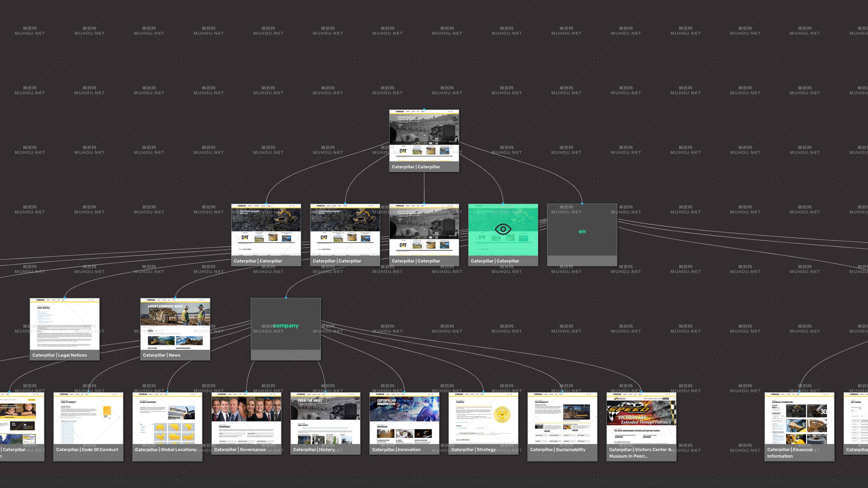Screen dimensions: 868x488
Task: Select the Code Of Conduct page card
Action: click(x=88, y=419)
